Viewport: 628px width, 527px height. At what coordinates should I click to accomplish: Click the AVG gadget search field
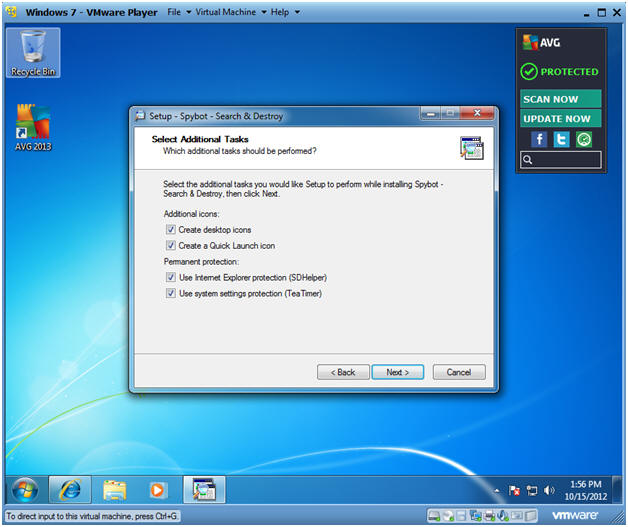coord(561,160)
